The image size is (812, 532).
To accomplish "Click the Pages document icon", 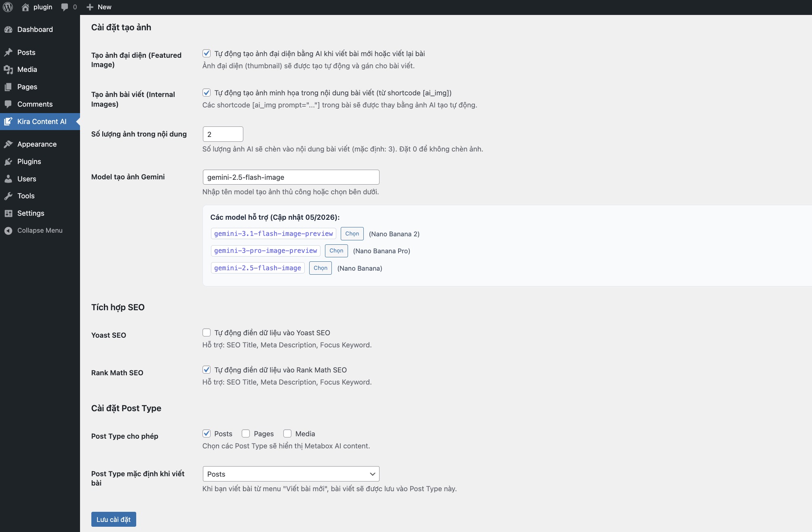I will tap(8, 87).
